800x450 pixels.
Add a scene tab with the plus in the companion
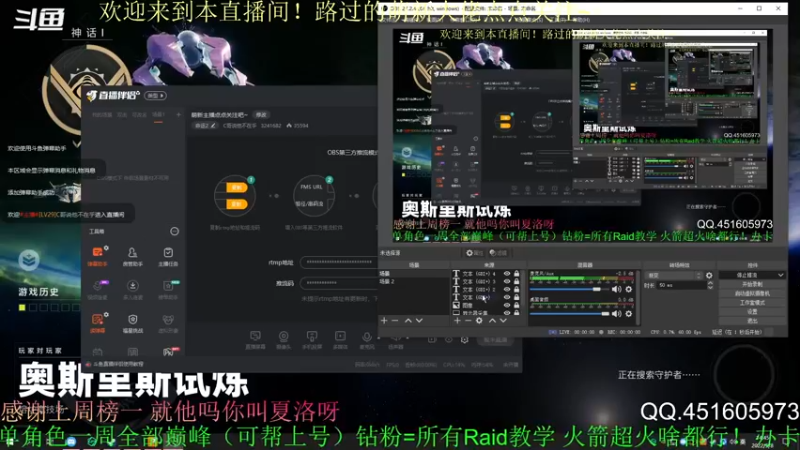pos(178,115)
